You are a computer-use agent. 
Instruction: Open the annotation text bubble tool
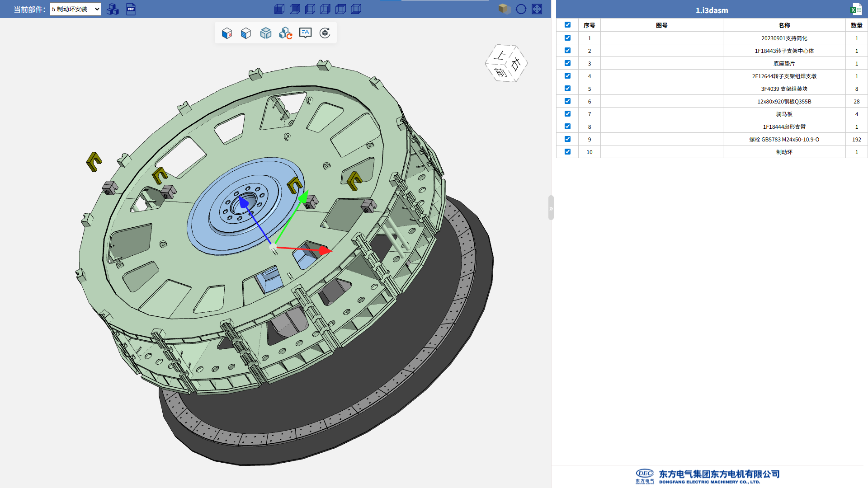pyautogui.click(x=306, y=33)
